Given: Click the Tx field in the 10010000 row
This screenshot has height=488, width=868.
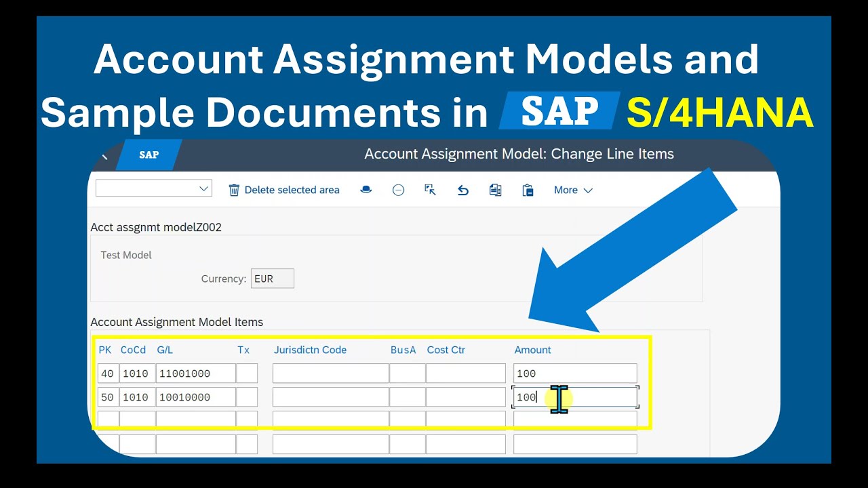Looking at the screenshot, I should click(247, 397).
